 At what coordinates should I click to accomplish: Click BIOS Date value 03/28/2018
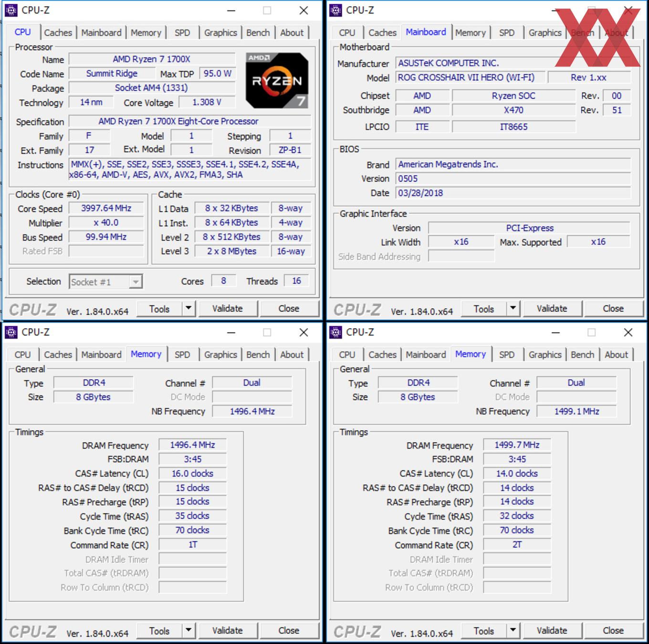pos(513,193)
